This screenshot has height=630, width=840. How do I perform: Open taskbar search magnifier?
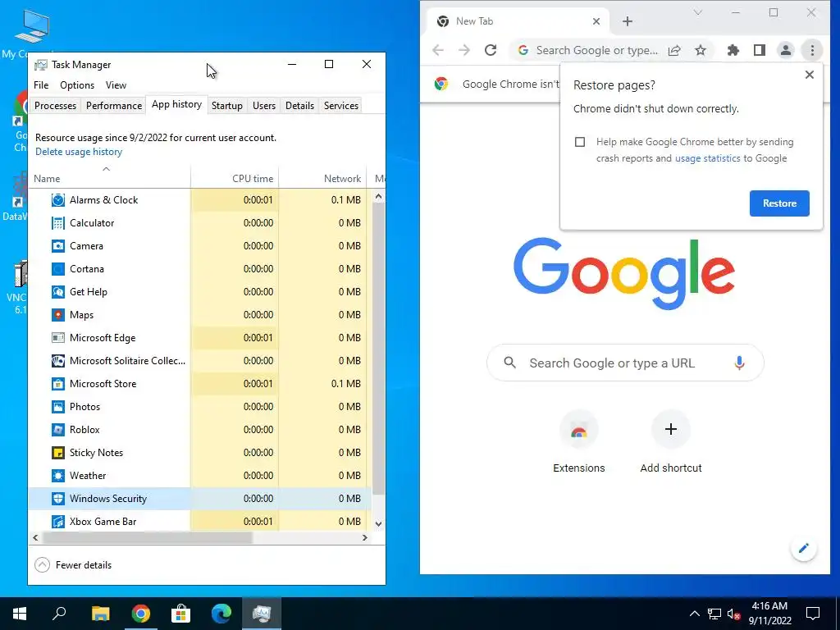[x=59, y=614]
